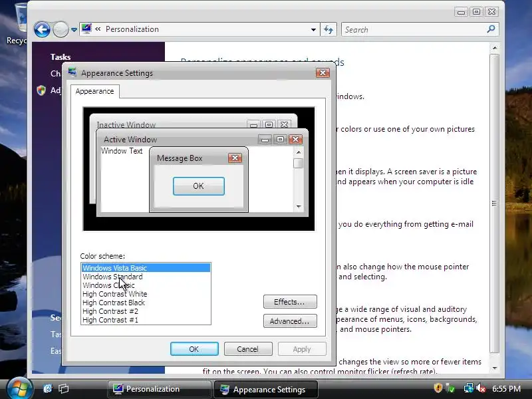Launch Internet Explorer from Quick Launch
Screen dimensions: 532x399
click(x=47, y=388)
